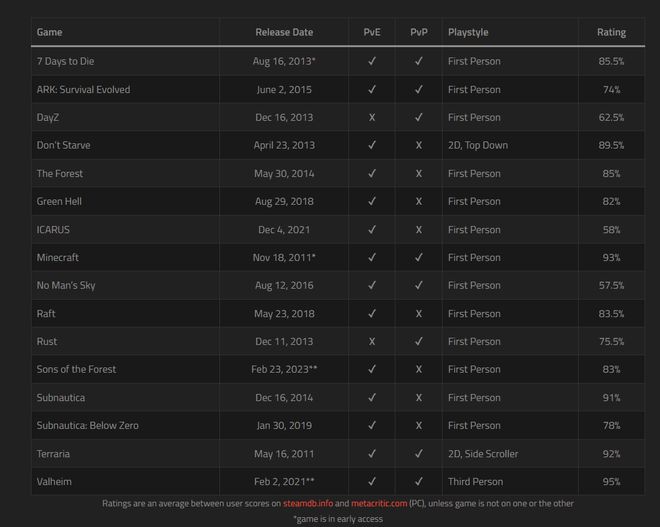
Task: Click the 2D, Side Scroller playstyle cell
Action: point(483,454)
